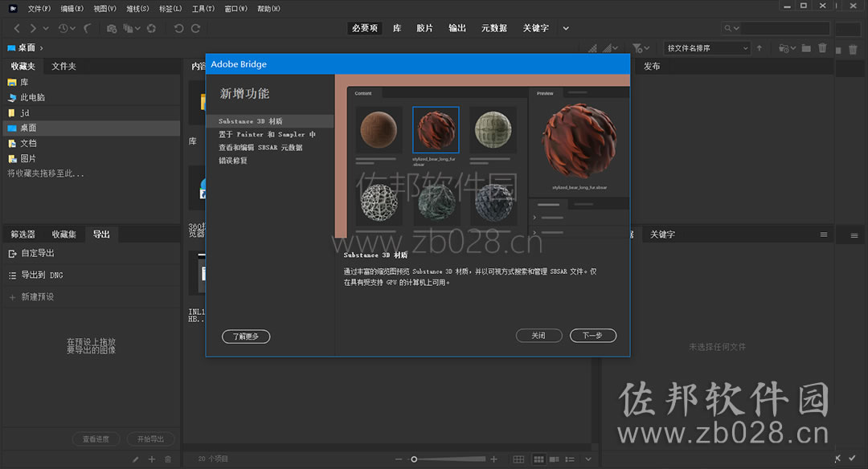Select the 文件夹 panel tab
The image size is (868, 469).
click(63, 67)
